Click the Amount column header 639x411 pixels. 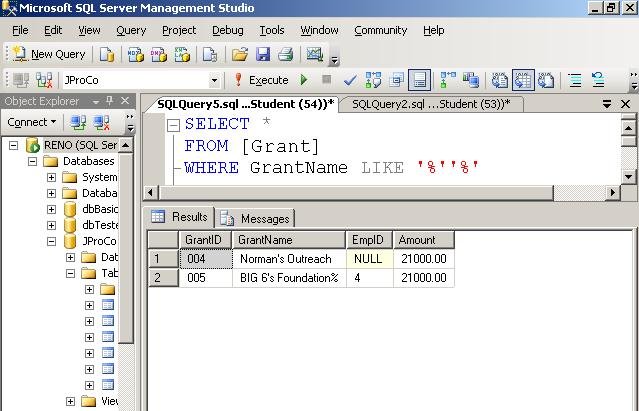click(423, 240)
